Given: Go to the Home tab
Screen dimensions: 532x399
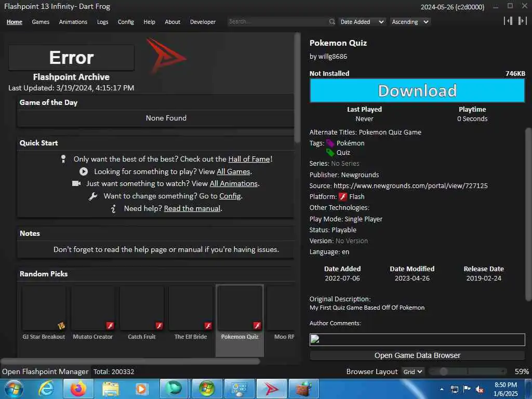Looking at the screenshot, I should tap(14, 22).
